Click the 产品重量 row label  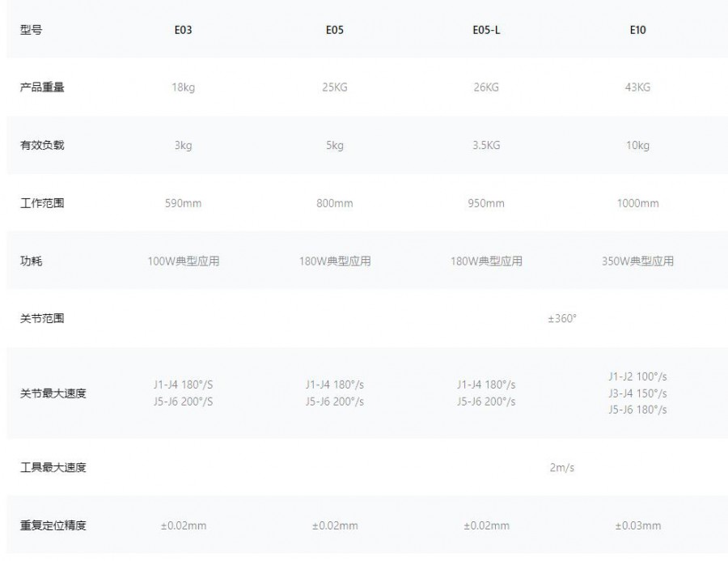coord(42,87)
